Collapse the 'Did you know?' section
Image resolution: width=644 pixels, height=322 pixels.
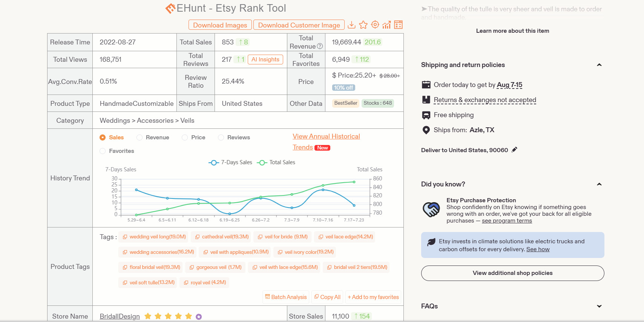click(x=599, y=184)
